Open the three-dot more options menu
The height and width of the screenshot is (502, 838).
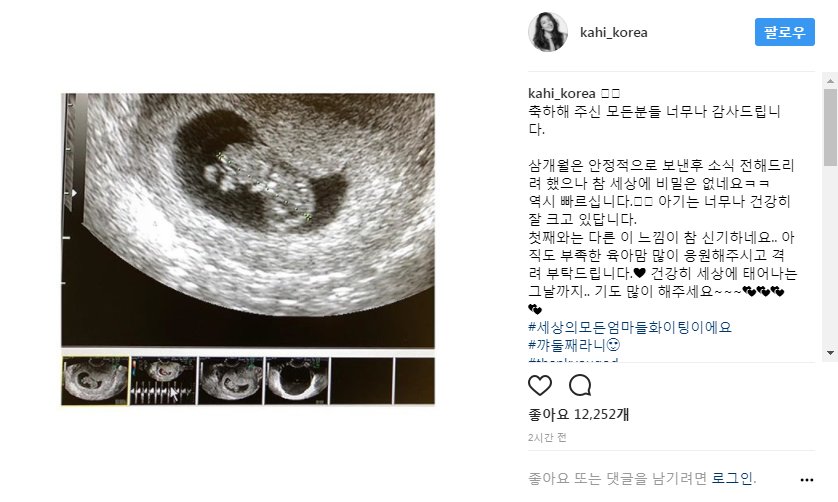point(806,480)
